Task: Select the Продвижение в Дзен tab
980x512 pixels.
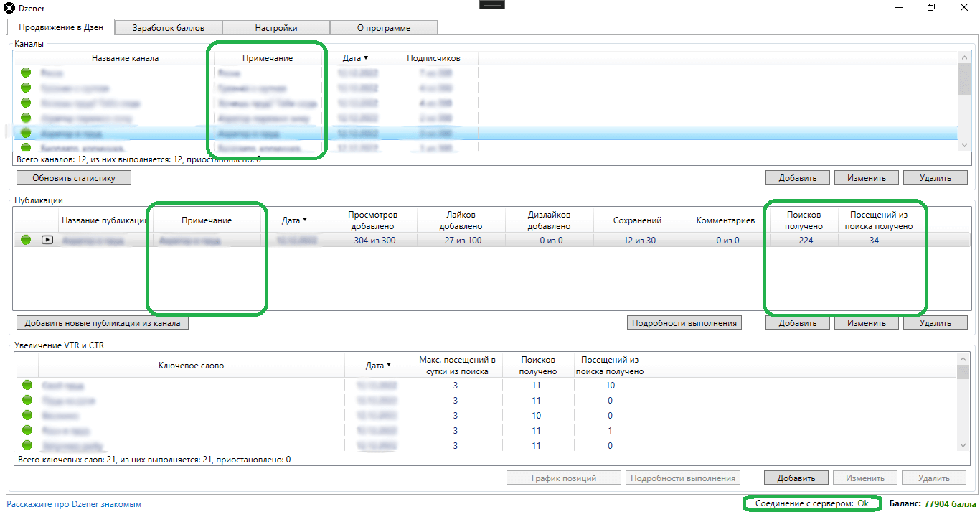Action: (x=61, y=27)
